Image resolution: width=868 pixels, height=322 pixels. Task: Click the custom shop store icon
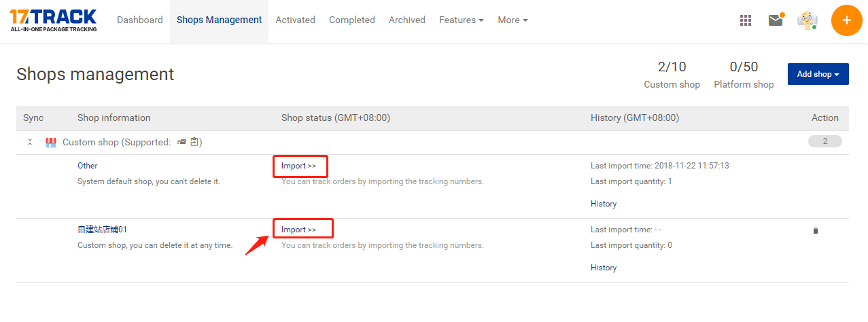pos(50,143)
